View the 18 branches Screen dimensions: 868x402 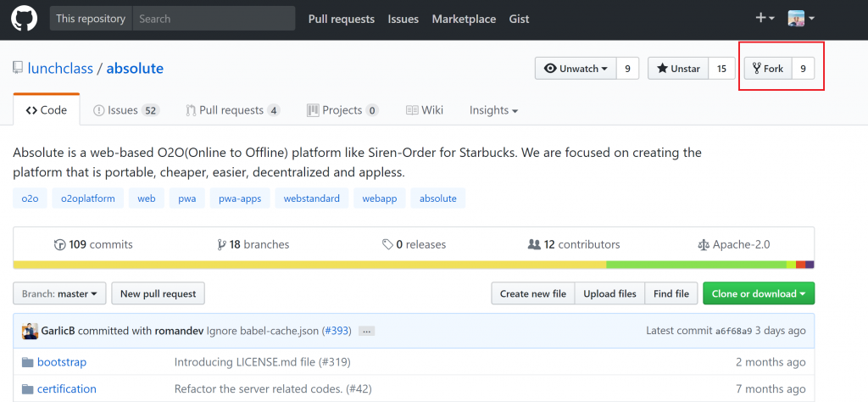click(253, 244)
